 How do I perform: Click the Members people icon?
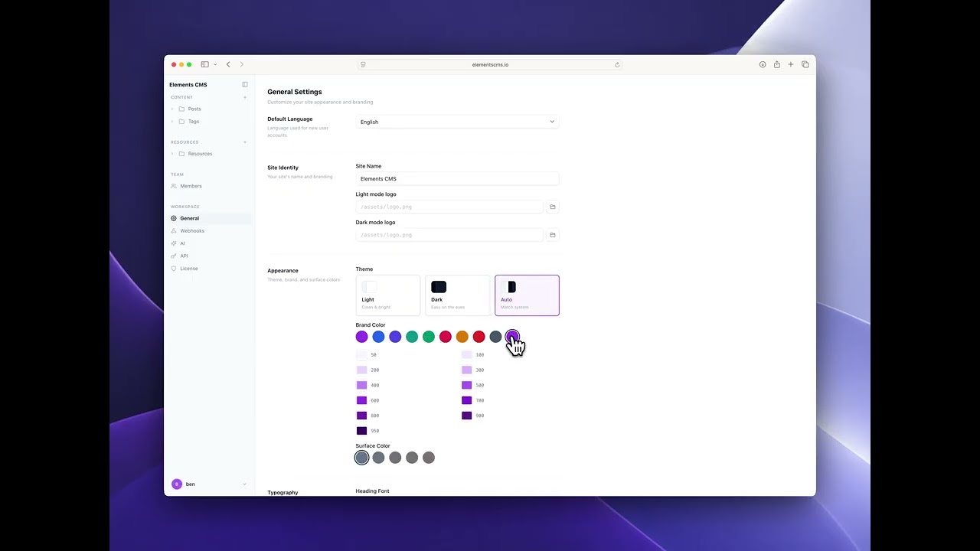pyautogui.click(x=174, y=186)
